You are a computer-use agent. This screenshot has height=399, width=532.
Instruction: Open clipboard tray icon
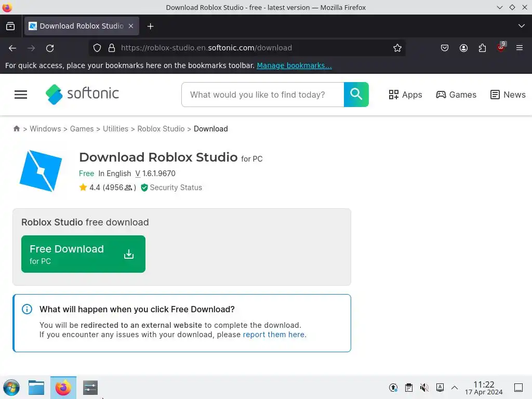[x=409, y=388]
